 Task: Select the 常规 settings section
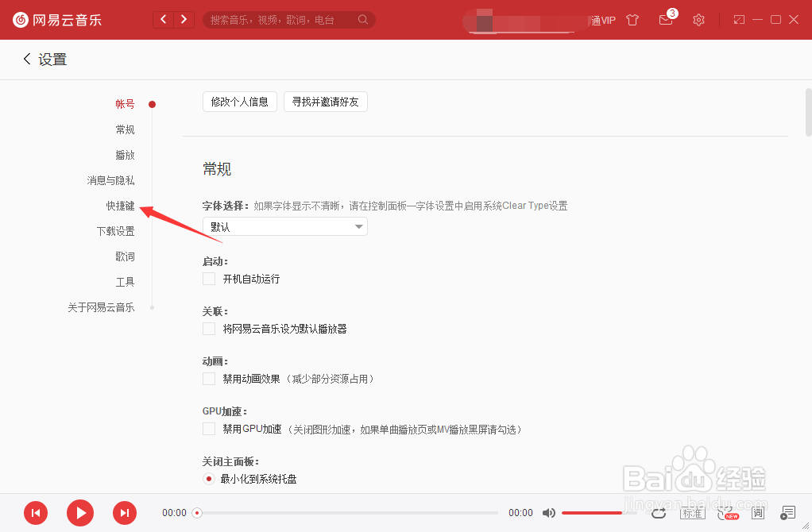point(125,129)
